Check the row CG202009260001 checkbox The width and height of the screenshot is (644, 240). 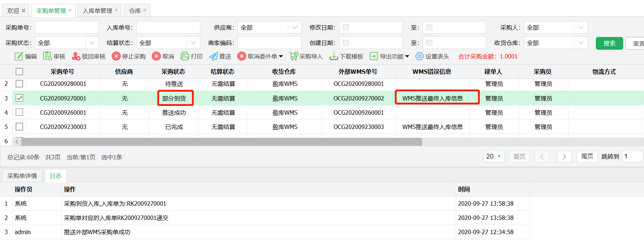[x=19, y=112]
